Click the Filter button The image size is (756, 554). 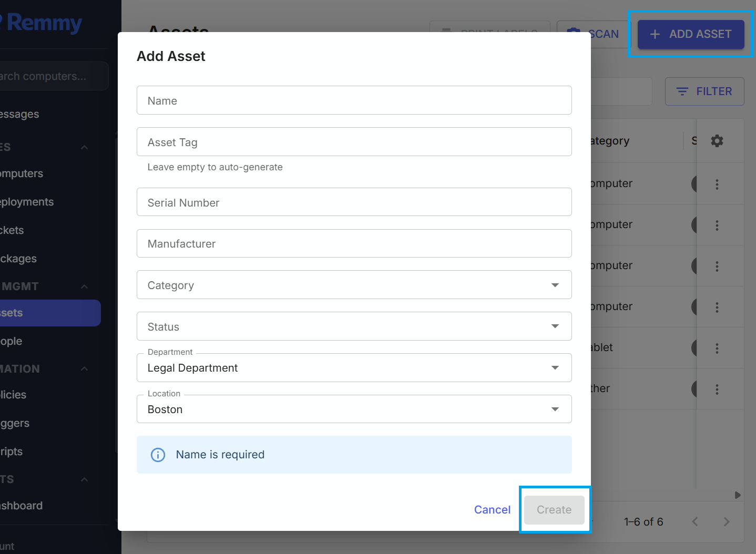click(704, 91)
